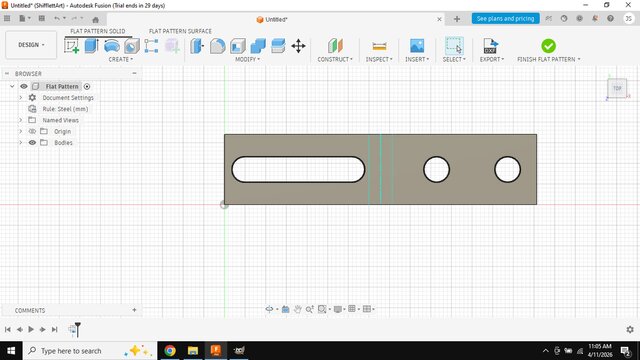The height and width of the screenshot is (360, 640).
Task: Open the data panel grid icon
Action: point(7,18)
